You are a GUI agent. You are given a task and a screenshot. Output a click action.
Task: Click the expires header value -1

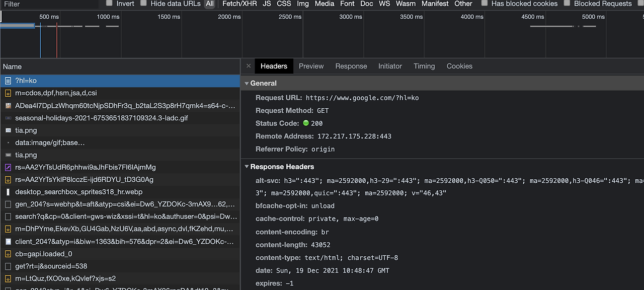click(x=289, y=283)
